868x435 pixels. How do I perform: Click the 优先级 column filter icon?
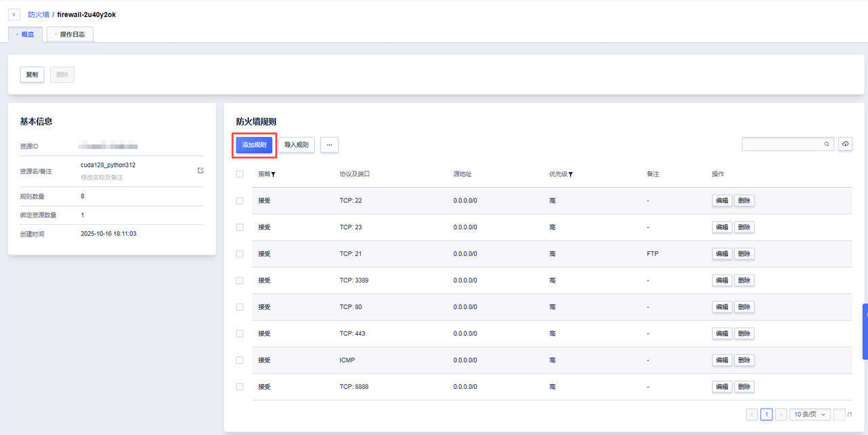pos(570,175)
